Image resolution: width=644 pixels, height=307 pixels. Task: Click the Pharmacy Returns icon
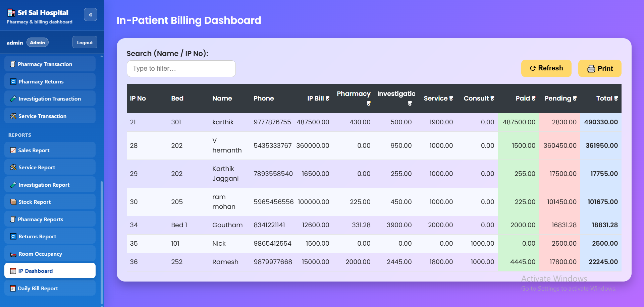click(13, 81)
